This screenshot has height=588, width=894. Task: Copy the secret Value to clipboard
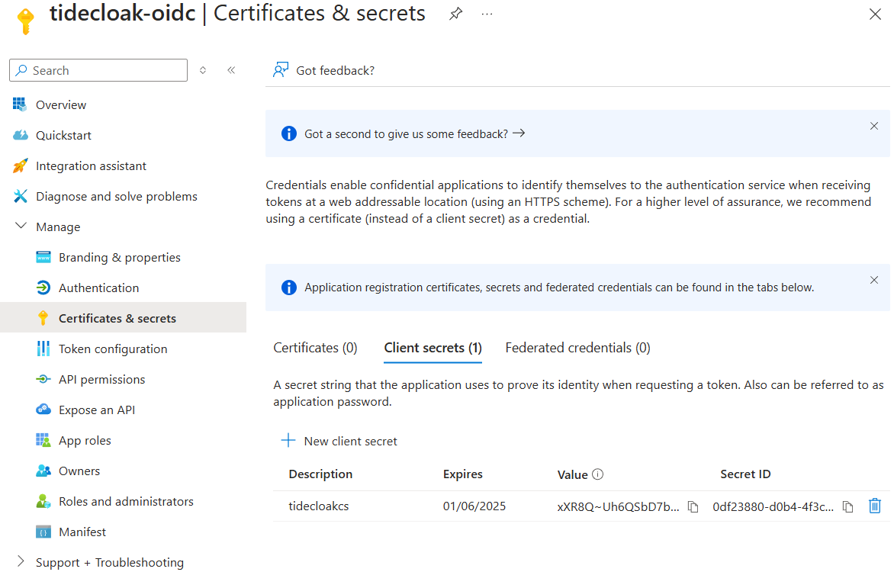tap(693, 506)
